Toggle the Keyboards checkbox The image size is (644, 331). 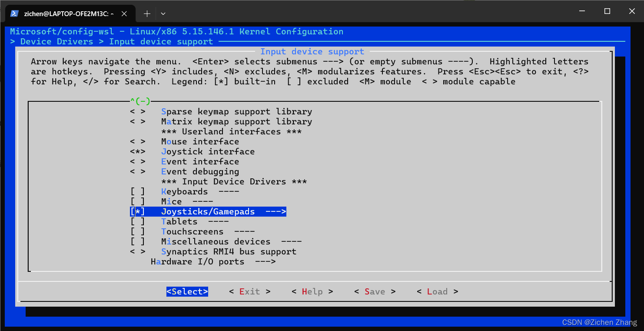coord(138,192)
